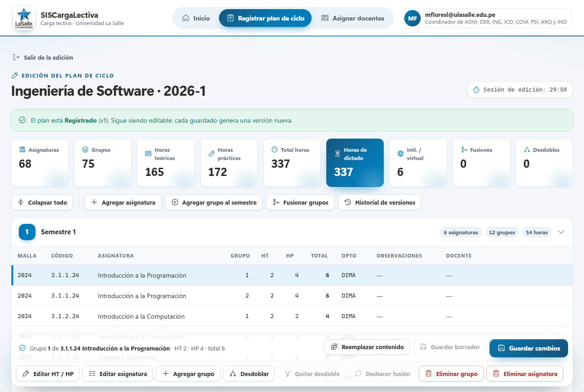Click the Semestre 1 number badge

[x=27, y=232]
